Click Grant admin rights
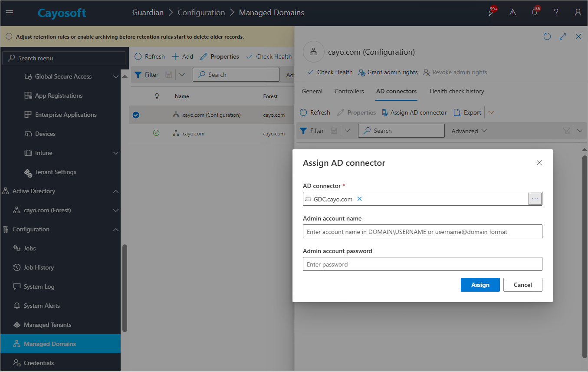This screenshot has height=372, width=588. pos(388,72)
